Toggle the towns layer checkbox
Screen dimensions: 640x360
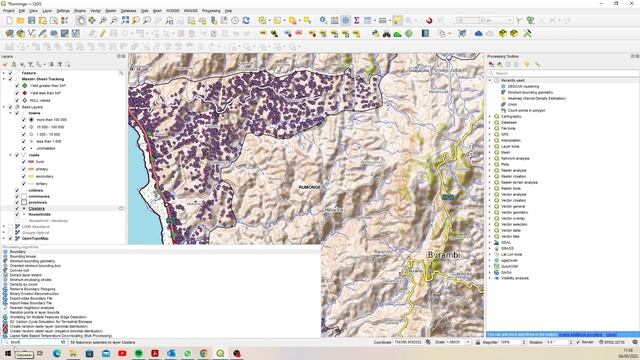coord(17,113)
